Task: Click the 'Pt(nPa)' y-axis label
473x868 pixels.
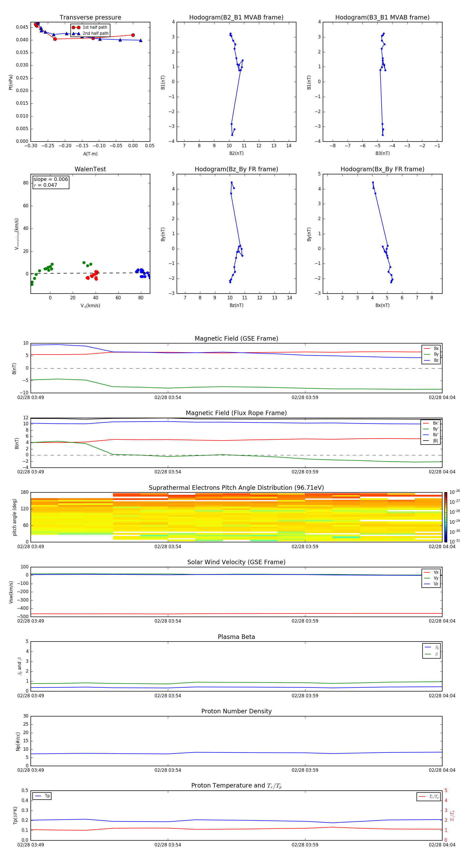Action: [x=11, y=82]
